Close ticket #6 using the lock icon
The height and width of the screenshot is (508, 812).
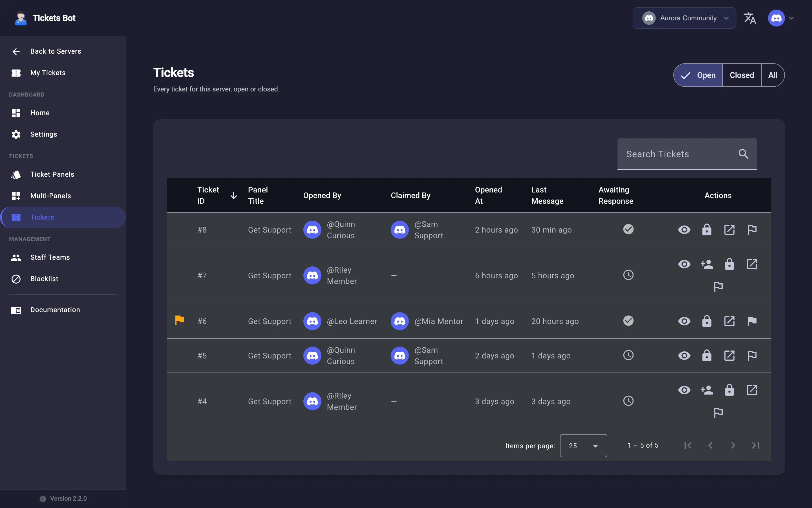point(707,321)
